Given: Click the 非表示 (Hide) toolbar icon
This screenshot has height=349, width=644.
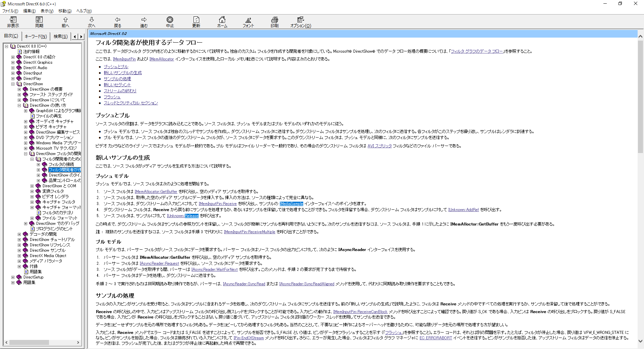Looking at the screenshot, I should tap(13, 19).
